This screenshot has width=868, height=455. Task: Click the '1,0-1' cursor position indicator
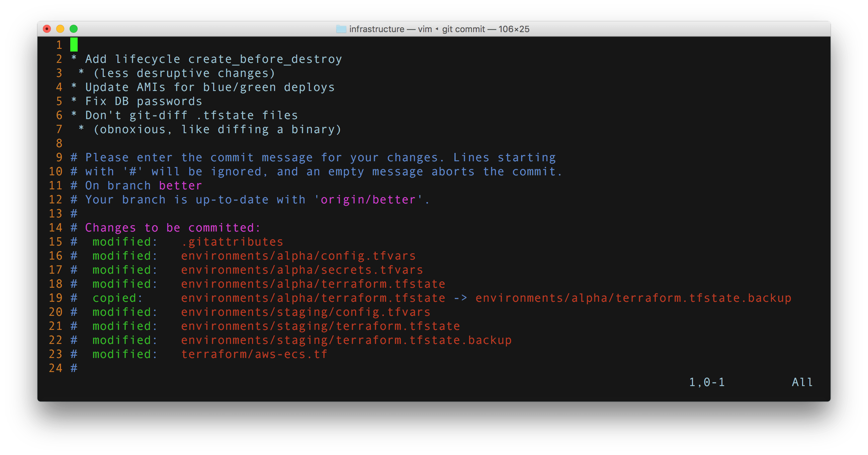pos(707,382)
